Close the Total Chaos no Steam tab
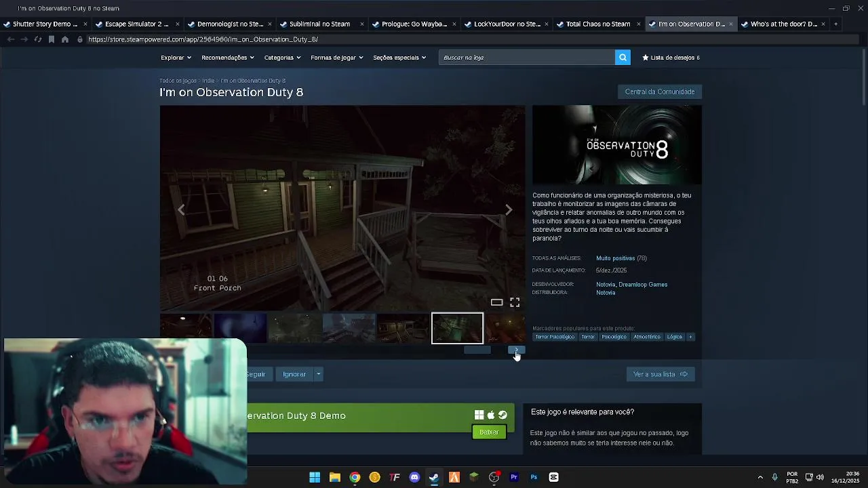Screen dimensions: 868x488 point(638,24)
